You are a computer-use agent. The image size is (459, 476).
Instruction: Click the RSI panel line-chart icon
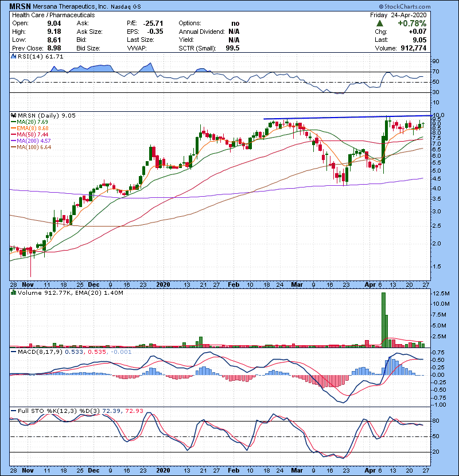coord(13,56)
